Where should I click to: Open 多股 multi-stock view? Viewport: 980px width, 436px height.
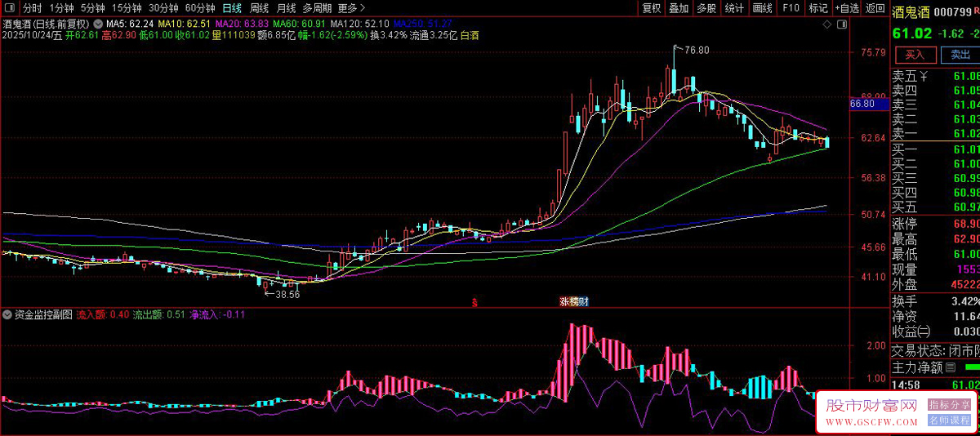tap(706, 8)
